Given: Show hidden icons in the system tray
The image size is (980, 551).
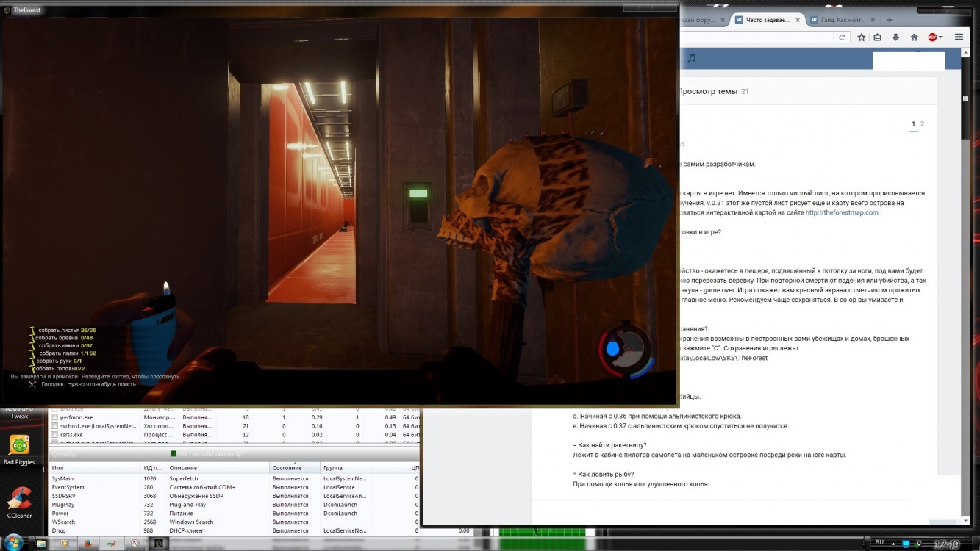Looking at the screenshot, I should [x=895, y=543].
